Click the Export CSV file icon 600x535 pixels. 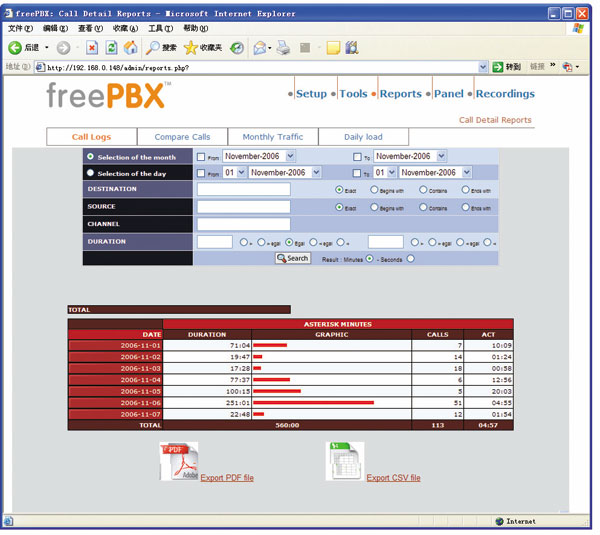343,461
